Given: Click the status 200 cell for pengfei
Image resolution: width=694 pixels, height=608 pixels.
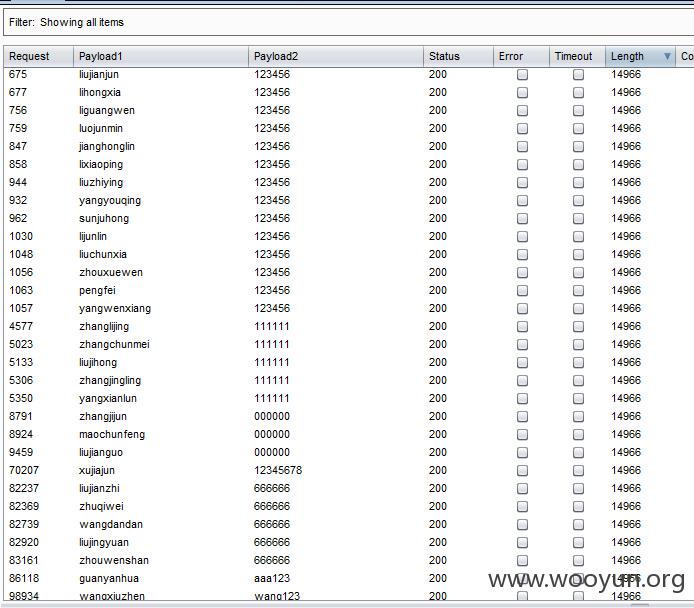Looking at the screenshot, I should coord(438,290).
